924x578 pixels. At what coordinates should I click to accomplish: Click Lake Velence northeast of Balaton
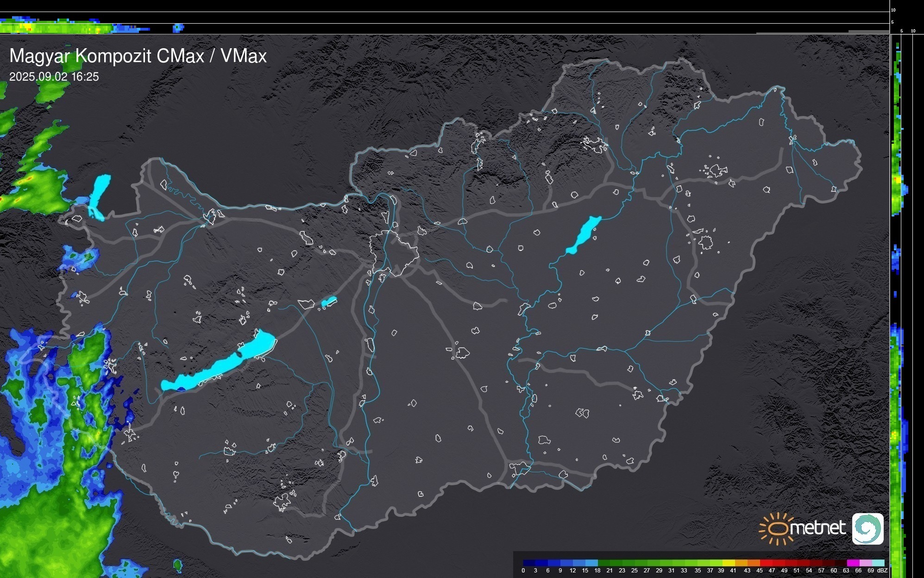click(329, 302)
